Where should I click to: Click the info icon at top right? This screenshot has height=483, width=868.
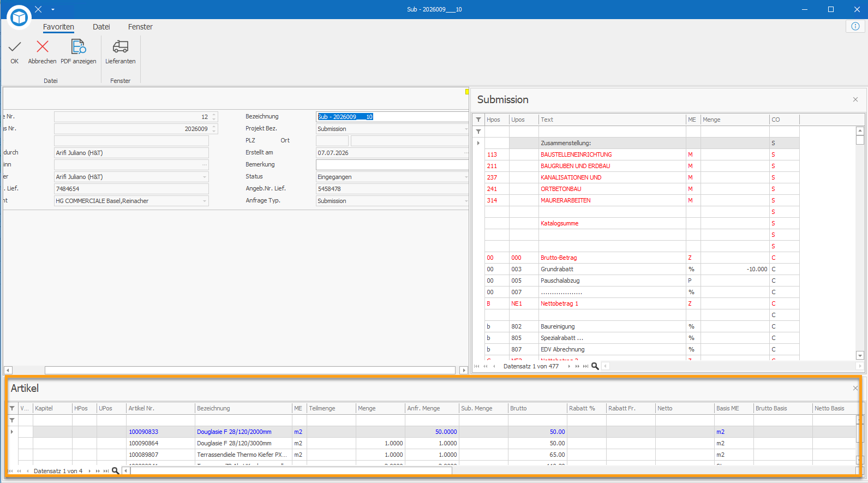(x=855, y=26)
